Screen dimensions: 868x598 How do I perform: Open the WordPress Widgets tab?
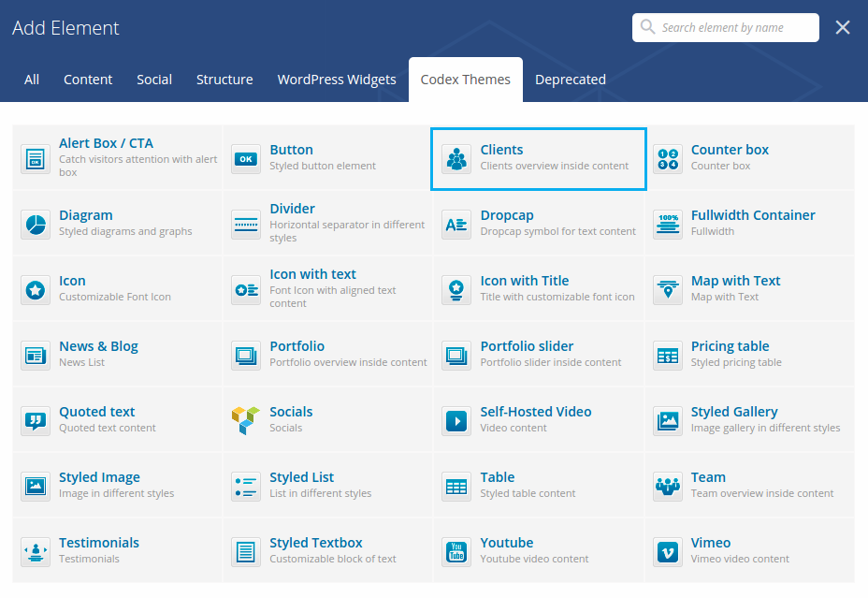pyautogui.click(x=337, y=80)
